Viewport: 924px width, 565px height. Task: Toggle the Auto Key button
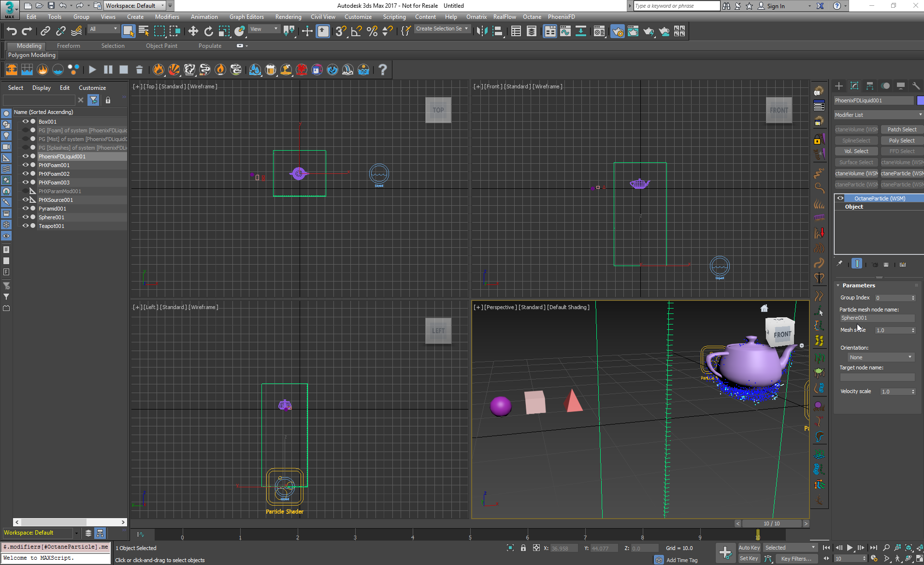point(749,548)
